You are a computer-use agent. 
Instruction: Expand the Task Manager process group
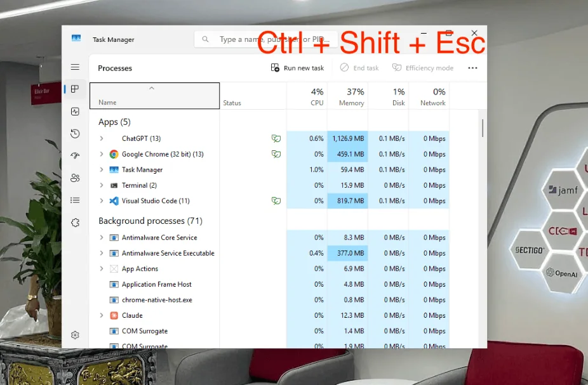coord(101,169)
